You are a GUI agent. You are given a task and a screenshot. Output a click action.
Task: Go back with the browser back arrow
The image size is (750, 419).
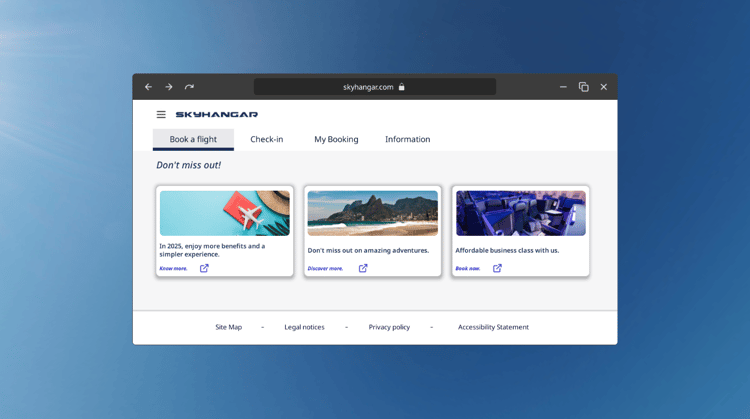(148, 87)
